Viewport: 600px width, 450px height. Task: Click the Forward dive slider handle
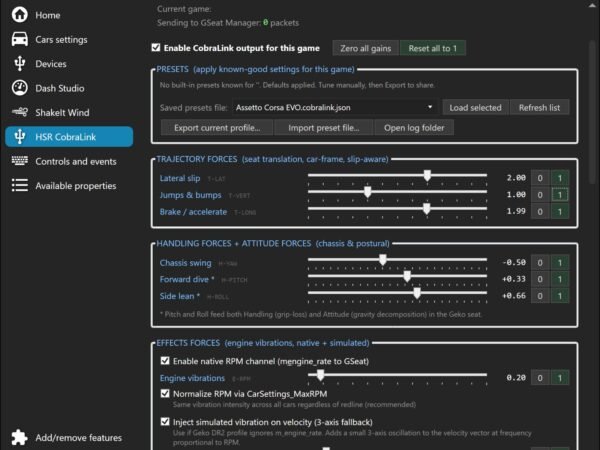(x=407, y=277)
